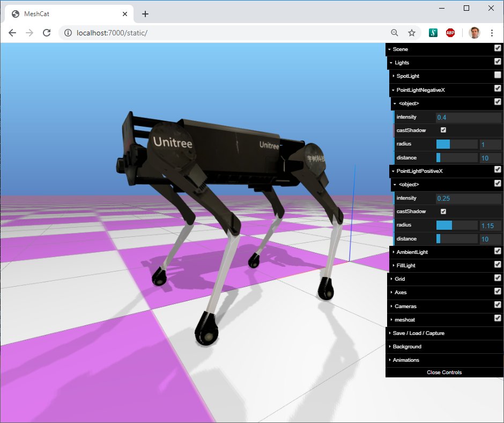Expand the Background section

407,346
